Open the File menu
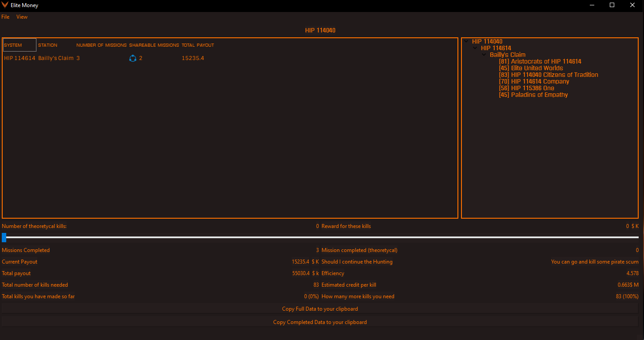This screenshot has height=340, width=644. coord(5,17)
